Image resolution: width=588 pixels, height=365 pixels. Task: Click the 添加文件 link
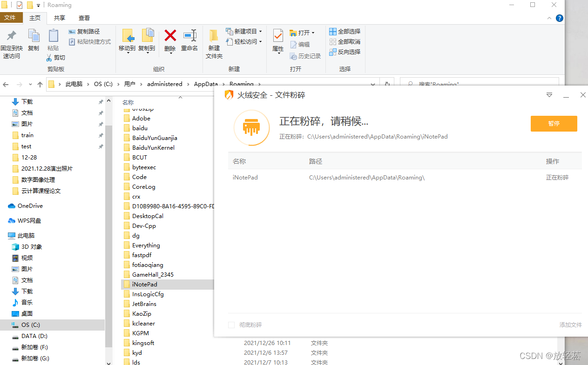(x=571, y=325)
